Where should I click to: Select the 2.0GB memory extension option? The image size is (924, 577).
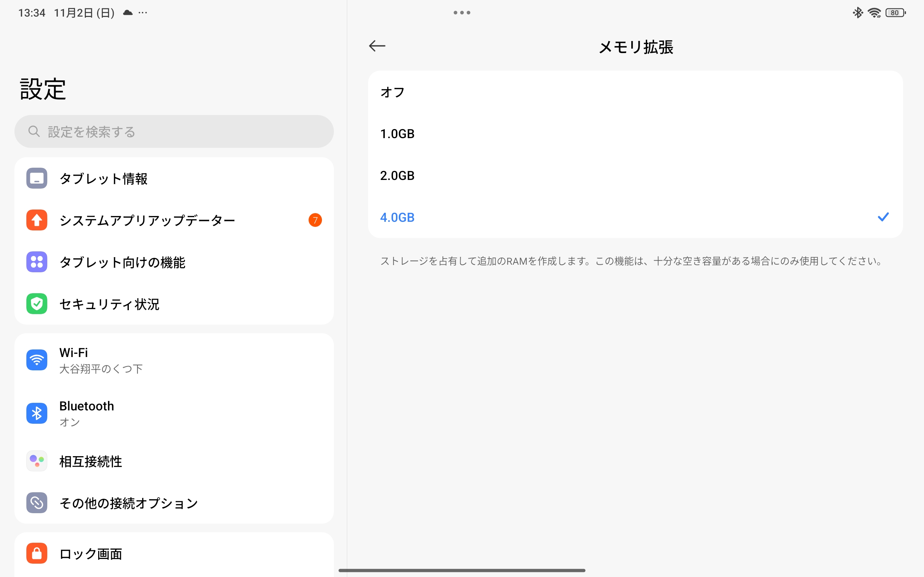pyautogui.click(x=397, y=176)
